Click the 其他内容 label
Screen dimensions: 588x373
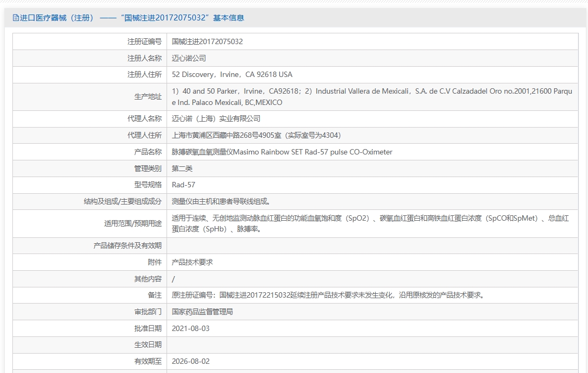point(148,279)
